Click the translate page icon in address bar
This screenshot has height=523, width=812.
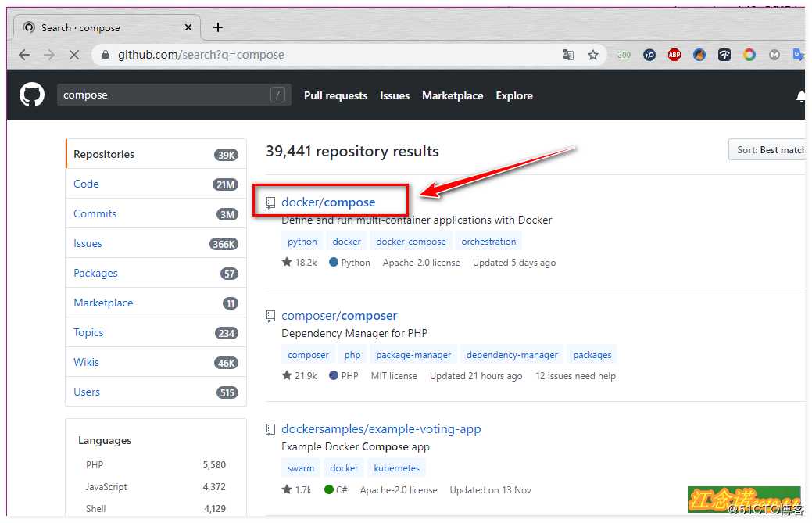click(x=567, y=55)
